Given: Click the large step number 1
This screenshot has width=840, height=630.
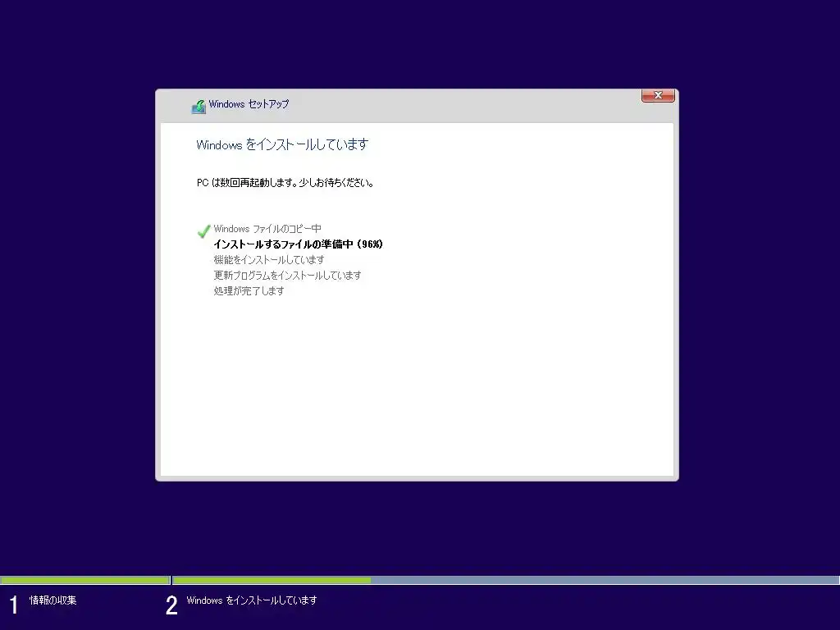Looking at the screenshot, I should point(14,605).
